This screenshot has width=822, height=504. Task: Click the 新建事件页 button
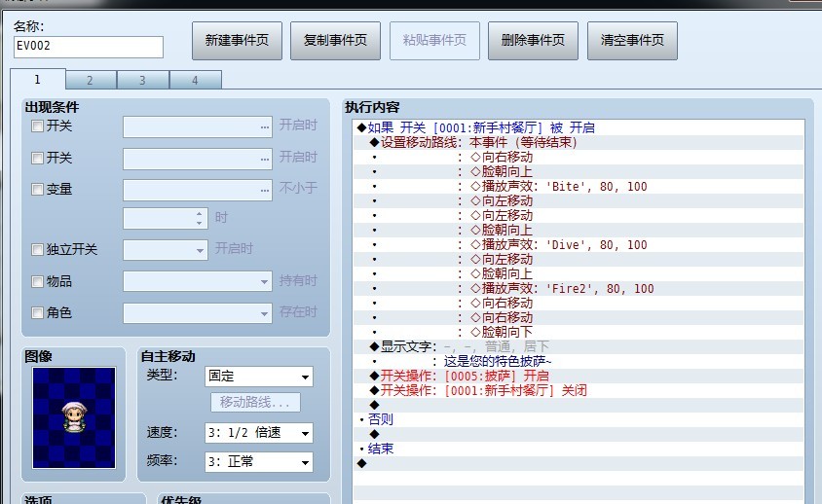pos(237,40)
